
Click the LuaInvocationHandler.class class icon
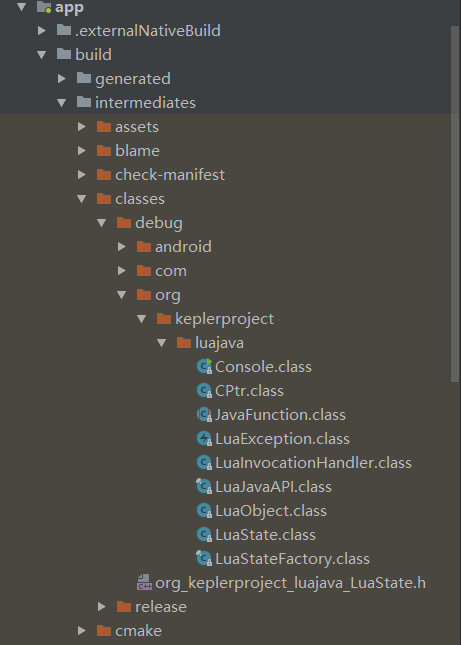tap(204, 462)
